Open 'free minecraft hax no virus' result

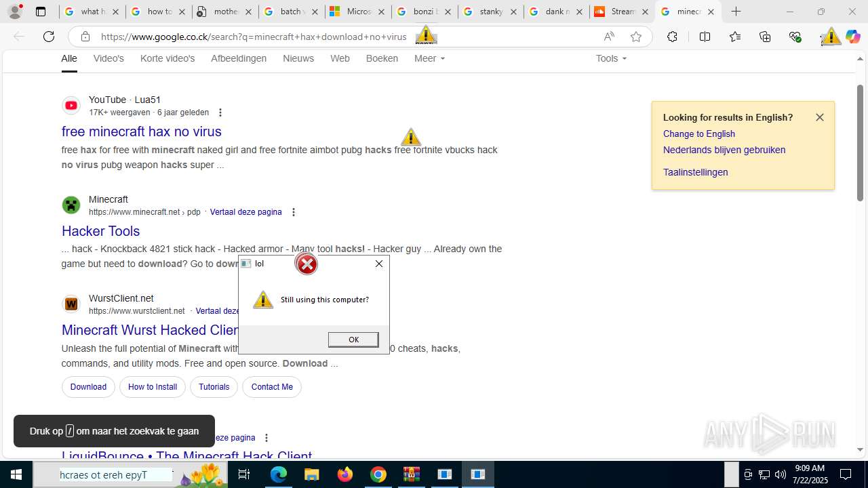click(142, 131)
